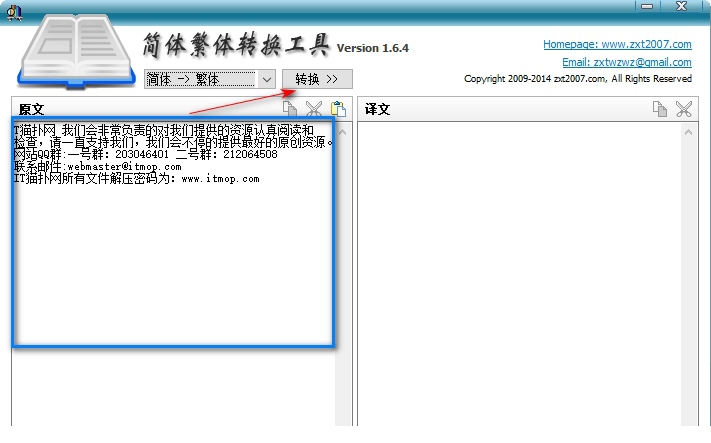Click the line containing 203046401 QQ group
711x443 pixels.
click(x=146, y=155)
